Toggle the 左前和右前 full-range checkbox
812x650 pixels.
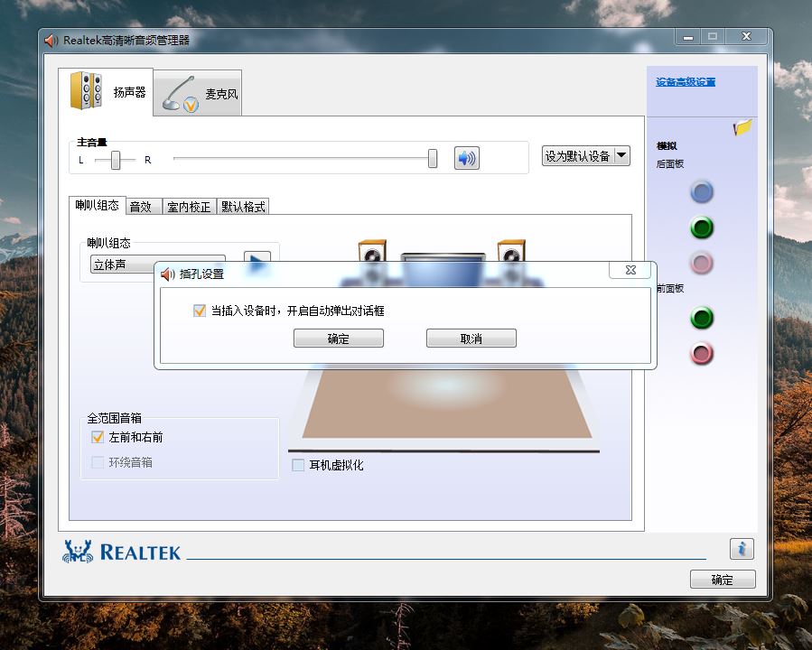(x=98, y=437)
